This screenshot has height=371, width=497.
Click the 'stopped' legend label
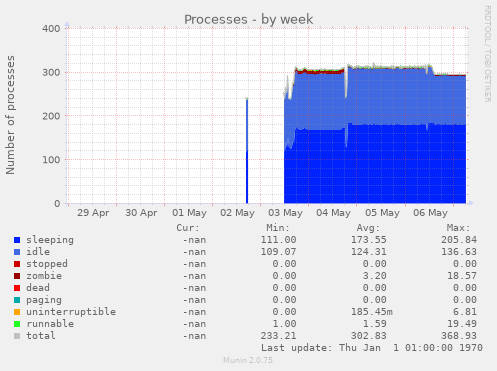click(47, 264)
